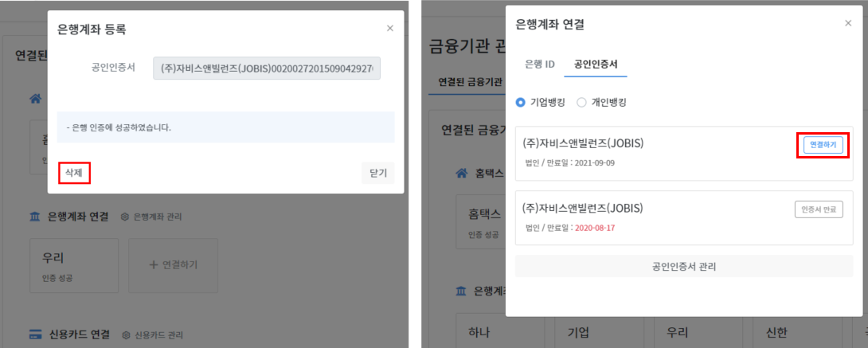The width and height of the screenshot is (868, 348).
Task: Select the 신한 bank card
Action: pyautogui.click(x=798, y=330)
